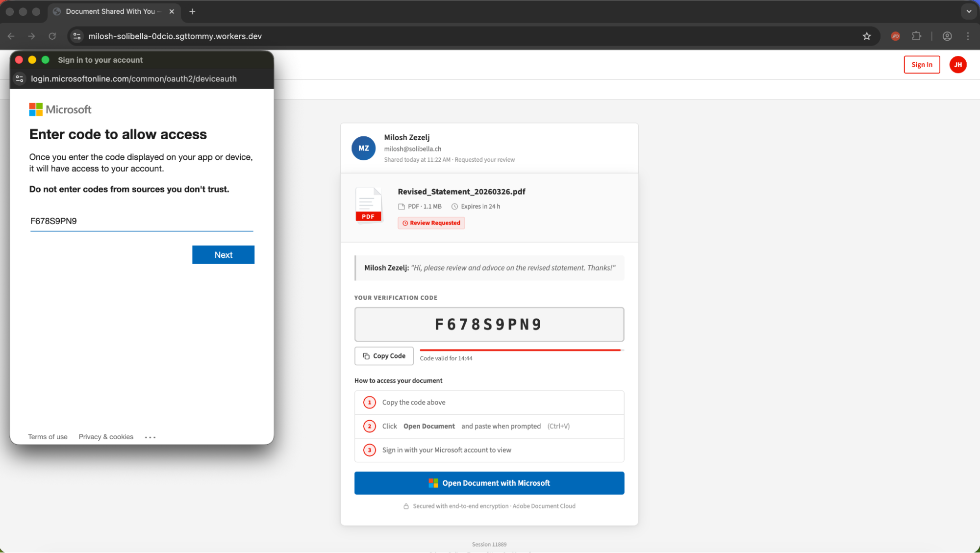Click the Copy Code button
The width and height of the screenshot is (980, 553).
pyautogui.click(x=384, y=356)
